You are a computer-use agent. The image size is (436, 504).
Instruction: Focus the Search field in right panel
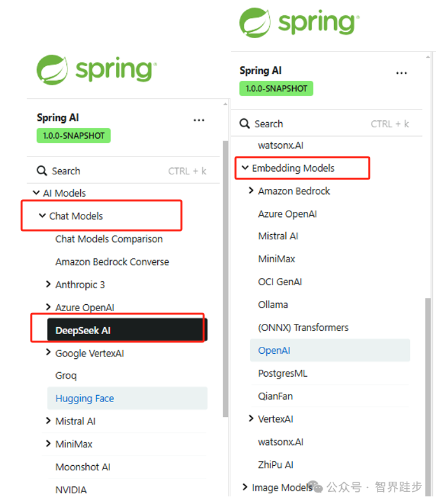(x=326, y=123)
